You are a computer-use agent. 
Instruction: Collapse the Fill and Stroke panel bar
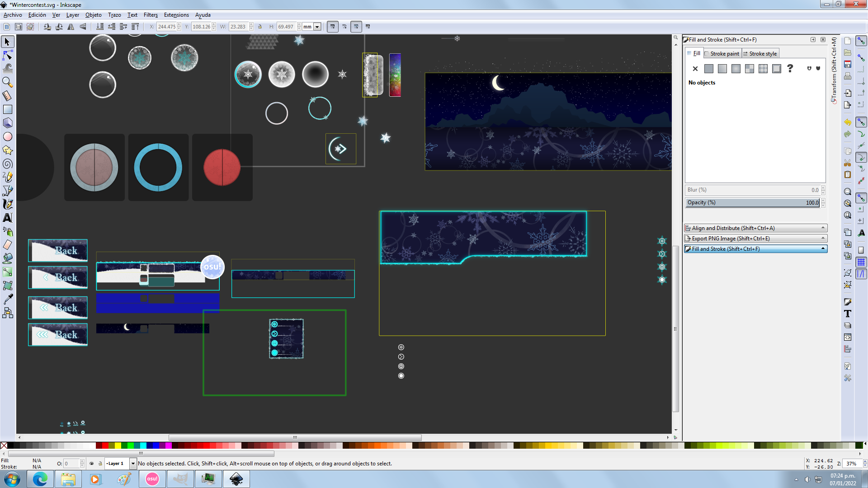755,249
